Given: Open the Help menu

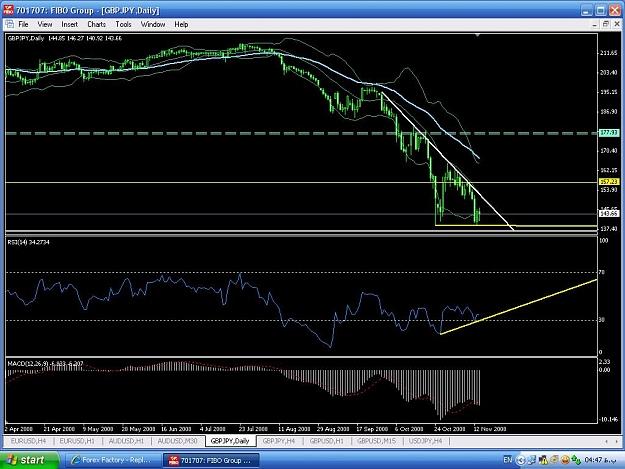Looking at the screenshot, I should coord(181,24).
